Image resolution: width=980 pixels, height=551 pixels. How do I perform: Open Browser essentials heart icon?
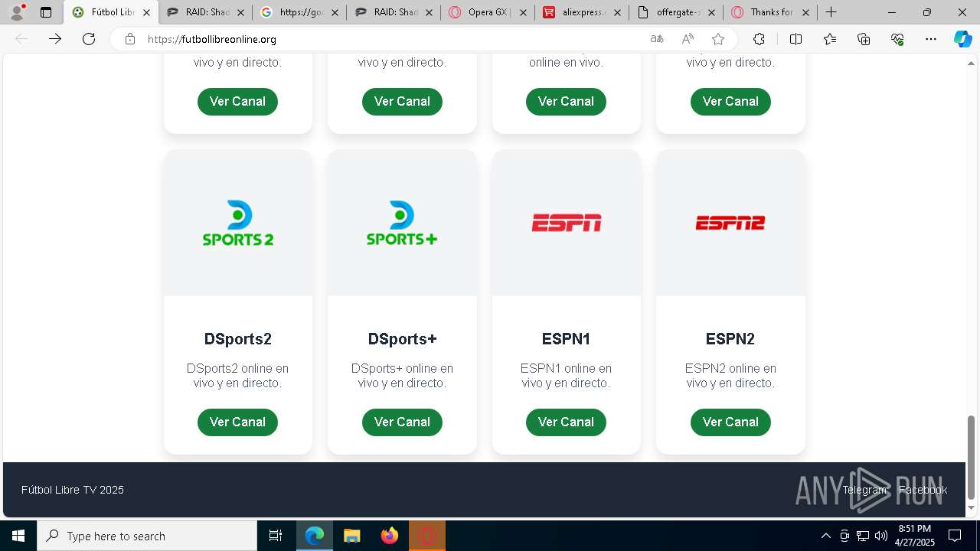click(897, 39)
